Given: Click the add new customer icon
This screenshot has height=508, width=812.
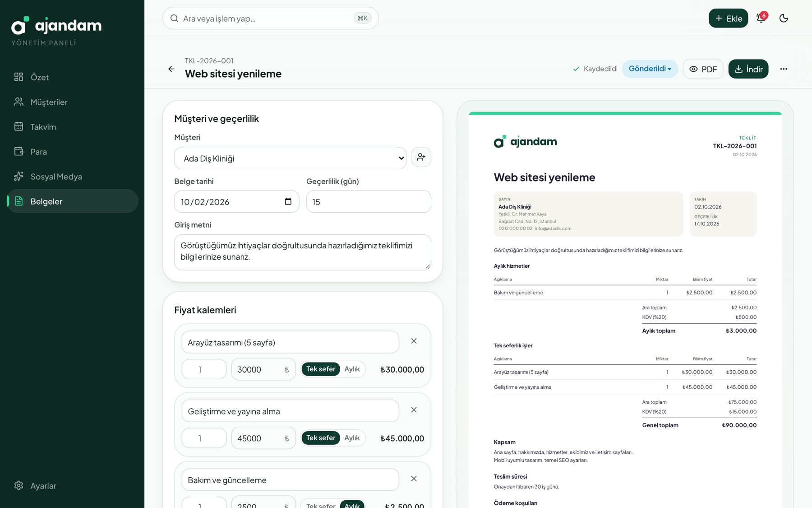Looking at the screenshot, I should 421,157.
